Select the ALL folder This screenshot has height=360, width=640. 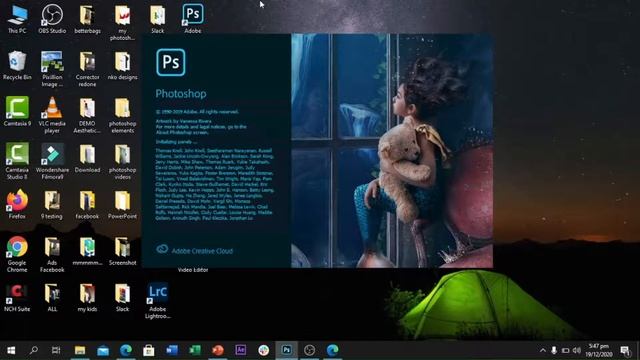pyautogui.click(x=52, y=297)
